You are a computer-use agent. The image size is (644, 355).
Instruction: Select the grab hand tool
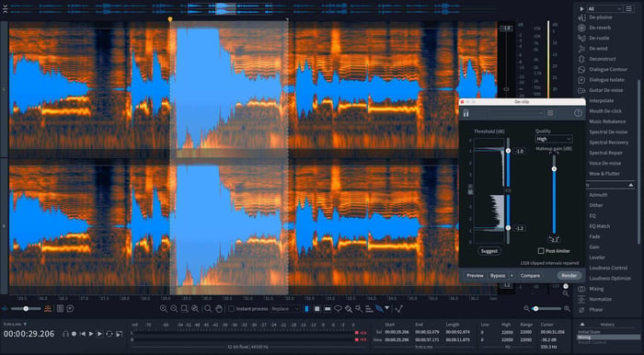click(219, 309)
